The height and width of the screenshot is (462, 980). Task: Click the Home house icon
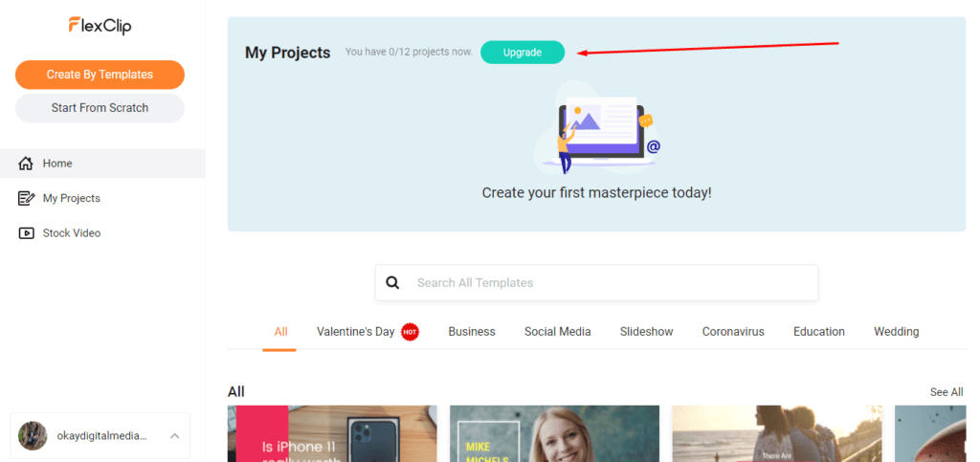pos(26,164)
